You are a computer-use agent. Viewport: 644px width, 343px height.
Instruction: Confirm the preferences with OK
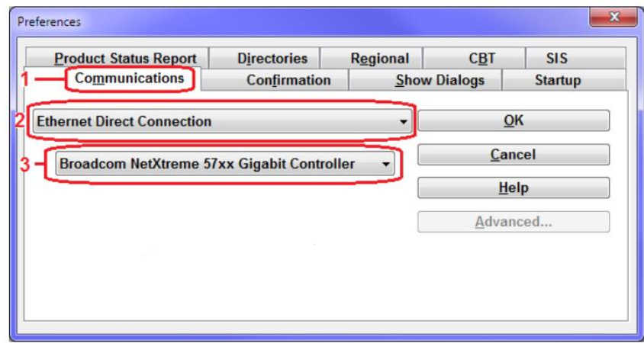coord(514,120)
